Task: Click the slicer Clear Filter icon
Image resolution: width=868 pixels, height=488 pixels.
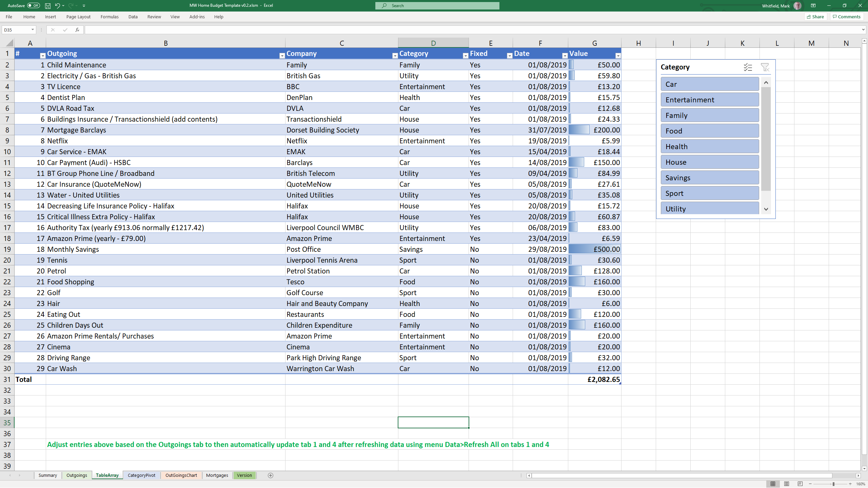Action: 765,67
